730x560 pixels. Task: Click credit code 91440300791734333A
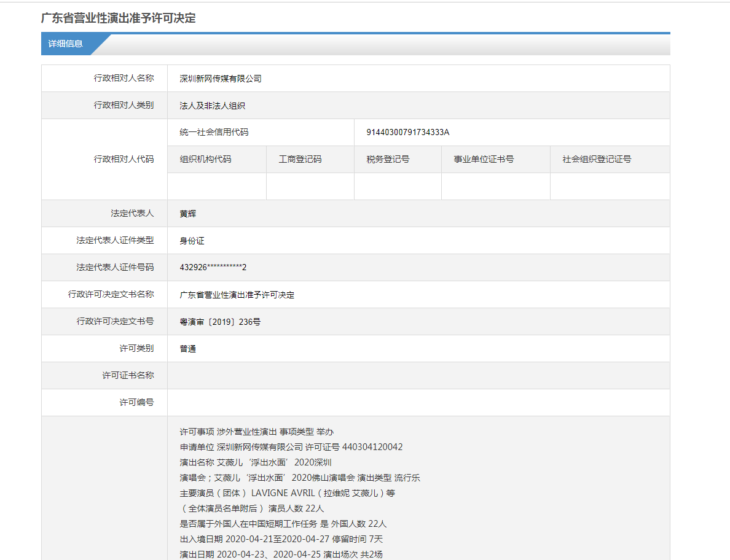[408, 133]
